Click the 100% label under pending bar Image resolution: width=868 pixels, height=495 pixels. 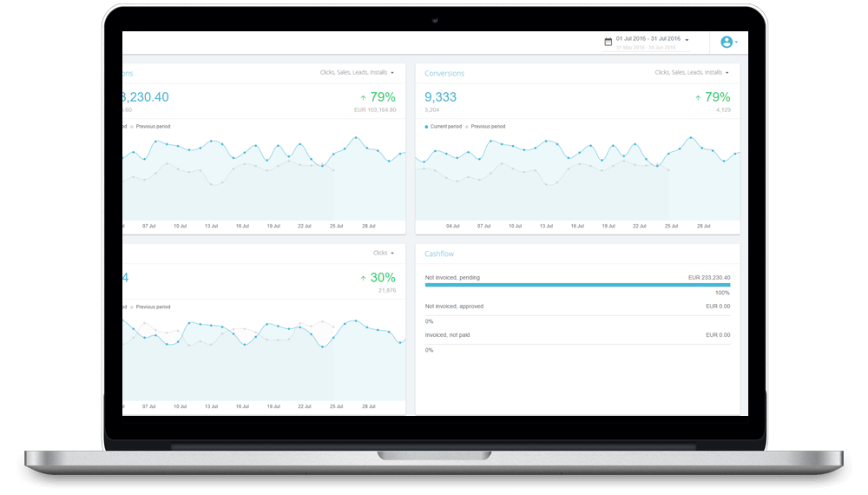pyautogui.click(x=722, y=293)
